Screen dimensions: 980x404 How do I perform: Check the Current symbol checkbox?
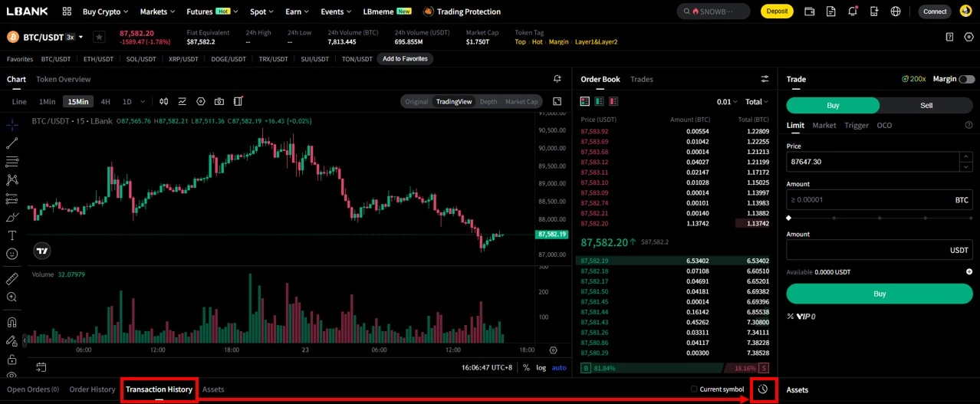pos(694,389)
